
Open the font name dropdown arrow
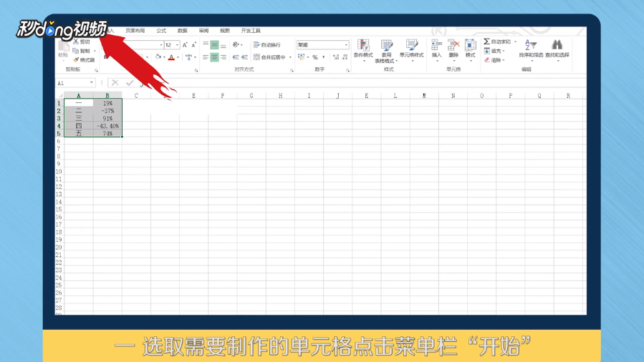pos(161,44)
